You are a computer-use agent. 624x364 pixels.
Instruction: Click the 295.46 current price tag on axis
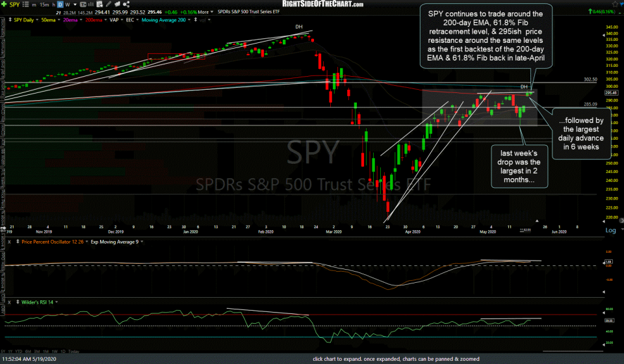coord(611,93)
